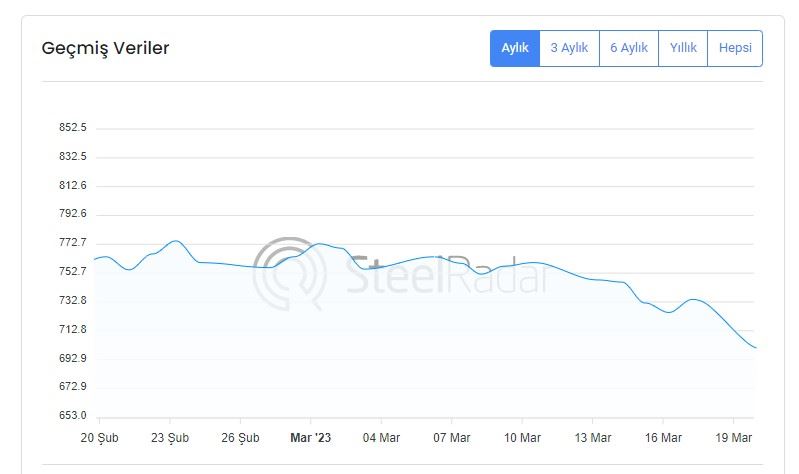Show all data with Hepsi
The image size is (799, 474).
pyautogui.click(x=735, y=48)
